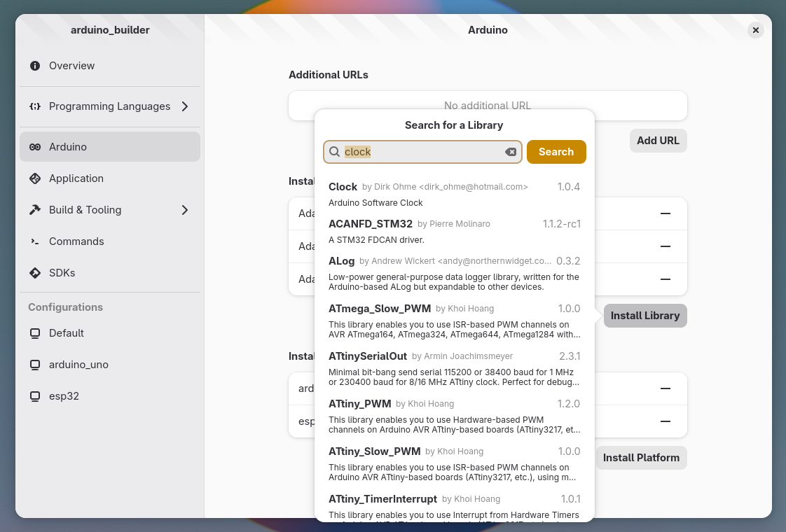
Task: Remove the first installed library with minus icon
Action: pos(666,213)
